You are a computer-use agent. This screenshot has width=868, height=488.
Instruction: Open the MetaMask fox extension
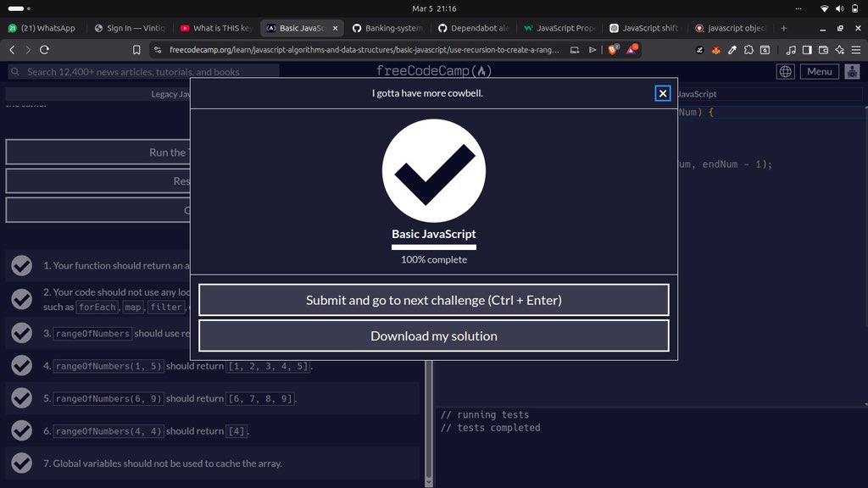pos(715,50)
